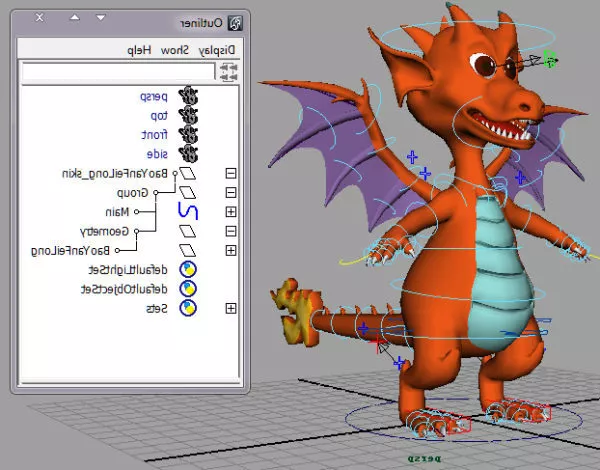
Task: Select the Group label in the Outliner
Action: coord(132,193)
